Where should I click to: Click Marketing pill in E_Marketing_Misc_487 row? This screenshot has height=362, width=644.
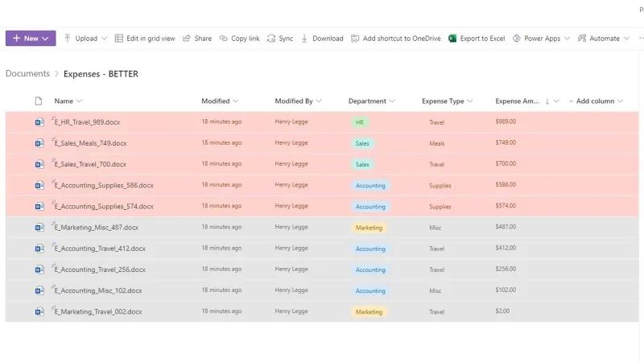click(369, 228)
